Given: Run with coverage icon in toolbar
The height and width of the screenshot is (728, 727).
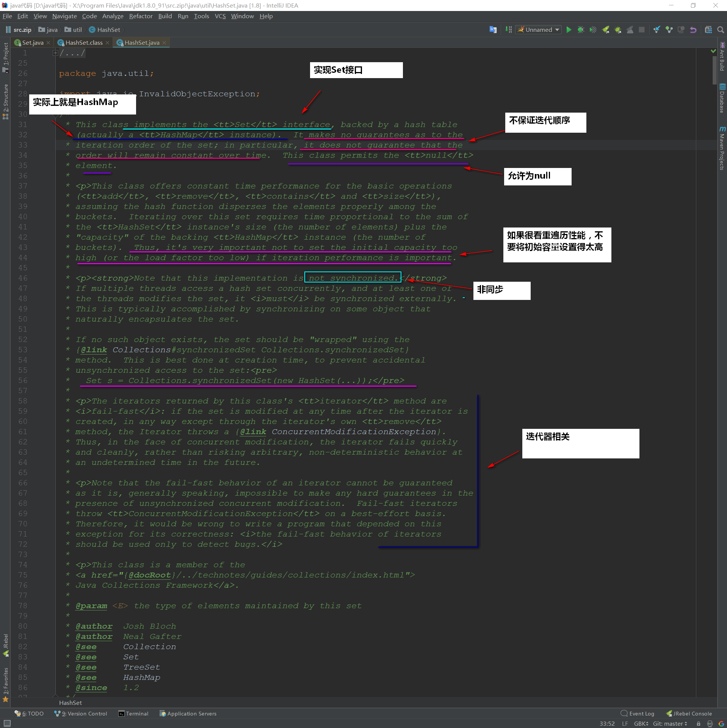Looking at the screenshot, I should [593, 30].
